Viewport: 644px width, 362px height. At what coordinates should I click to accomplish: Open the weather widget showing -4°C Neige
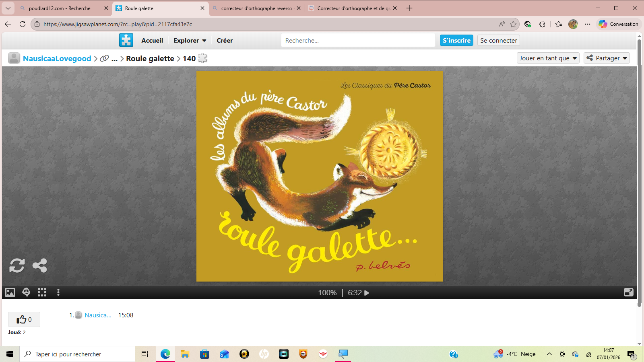click(515, 354)
